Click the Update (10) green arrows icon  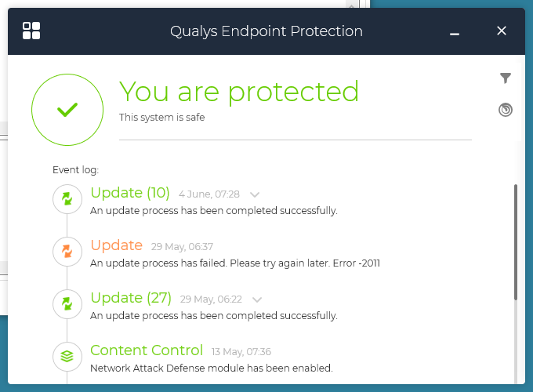coord(67,200)
